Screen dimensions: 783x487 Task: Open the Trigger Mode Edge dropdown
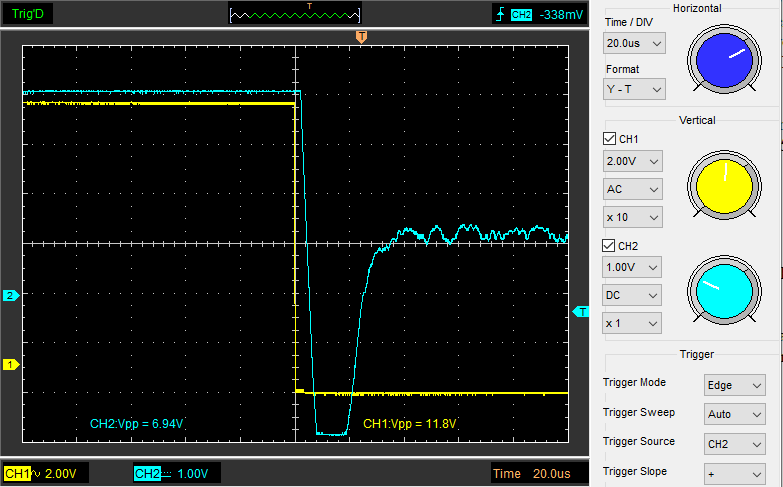pyautogui.click(x=735, y=383)
